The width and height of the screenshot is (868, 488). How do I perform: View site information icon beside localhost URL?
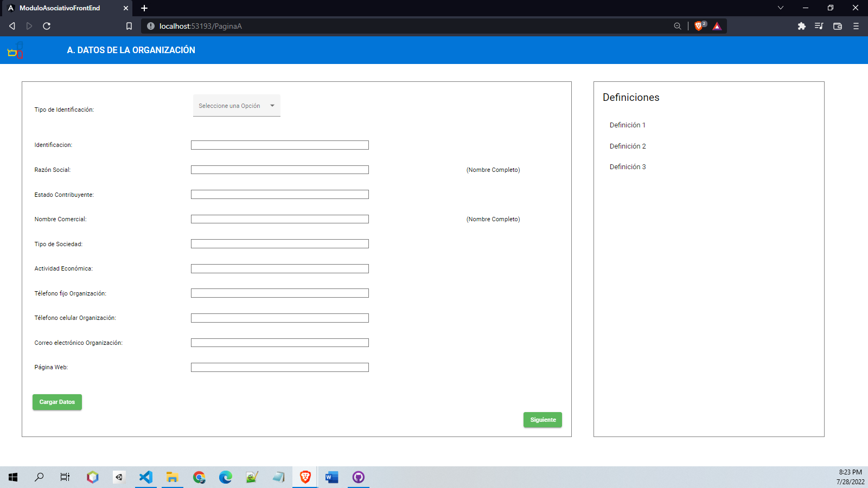[151, 26]
